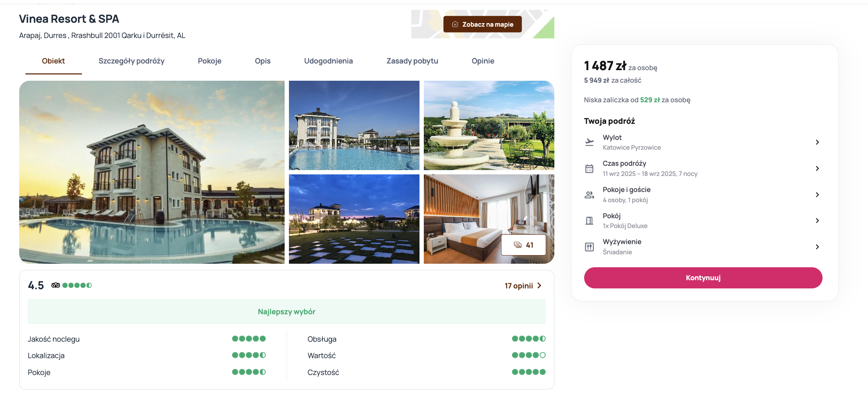Click the '1x Pokój Deluxe' room text
The height and width of the screenshot is (395, 868).
pos(625,226)
